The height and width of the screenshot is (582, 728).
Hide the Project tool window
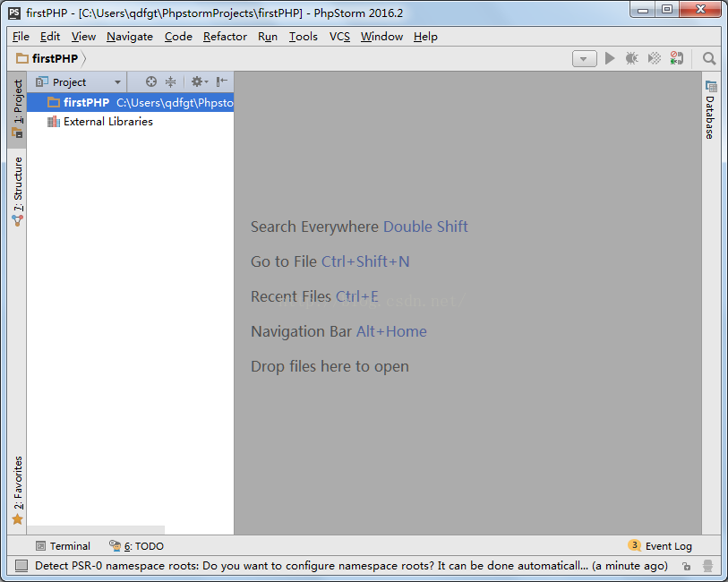221,82
